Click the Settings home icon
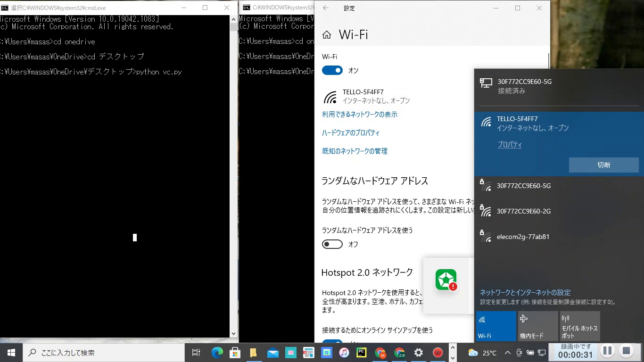Viewport: 644px width, 362px height. (326, 35)
